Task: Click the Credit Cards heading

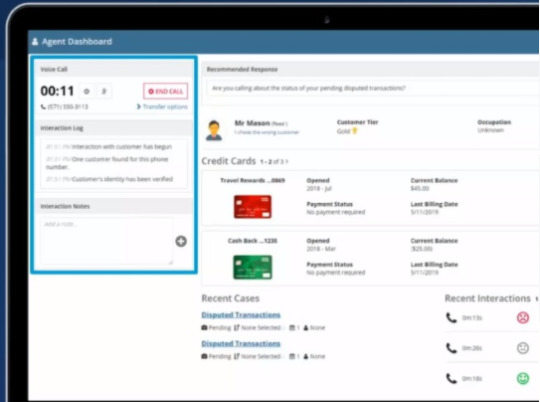Action: pyautogui.click(x=228, y=161)
